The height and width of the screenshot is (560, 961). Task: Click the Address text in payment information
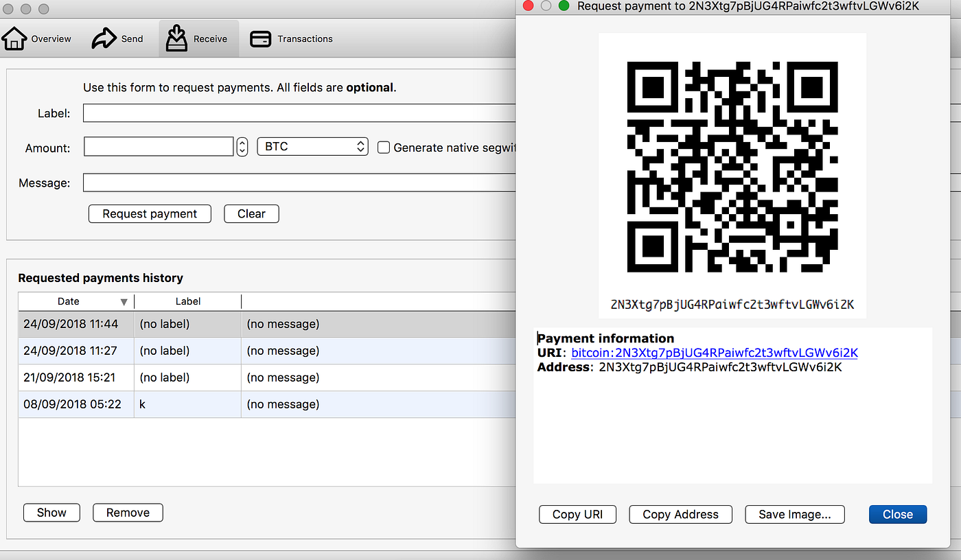point(721,367)
